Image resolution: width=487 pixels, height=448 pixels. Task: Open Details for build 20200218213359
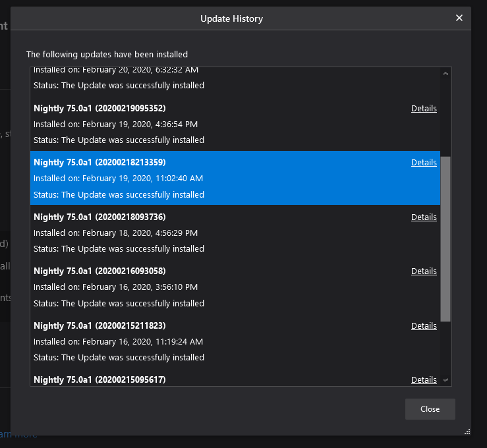click(424, 162)
